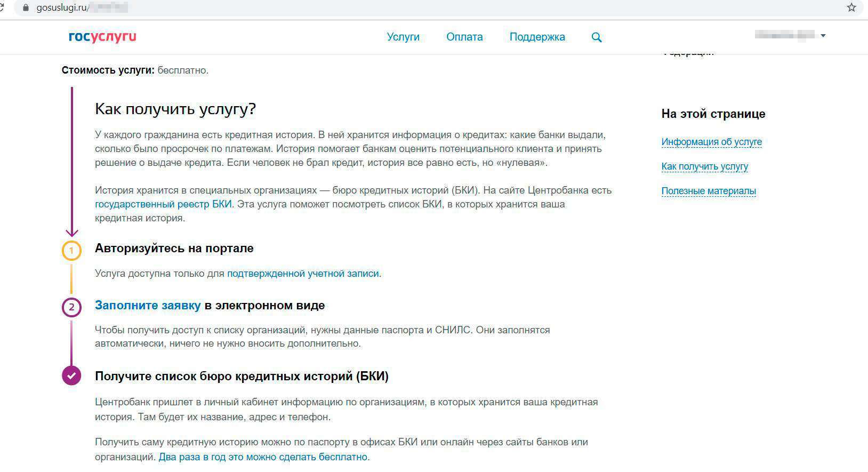Follow the государственный реестр БКИ link

pyautogui.click(x=163, y=204)
